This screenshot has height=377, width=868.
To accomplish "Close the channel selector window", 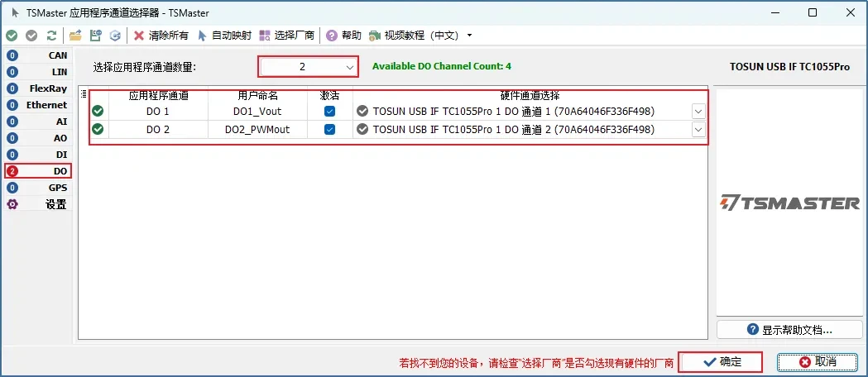I will [851, 12].
